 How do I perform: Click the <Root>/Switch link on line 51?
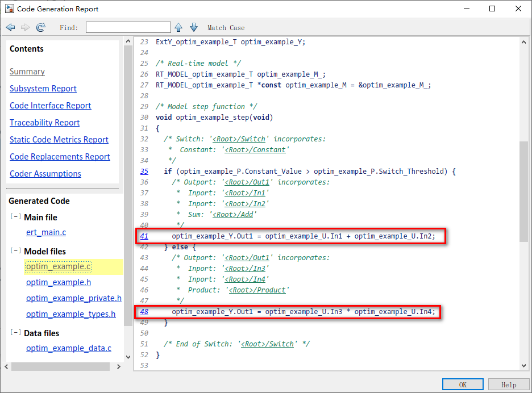267,344
